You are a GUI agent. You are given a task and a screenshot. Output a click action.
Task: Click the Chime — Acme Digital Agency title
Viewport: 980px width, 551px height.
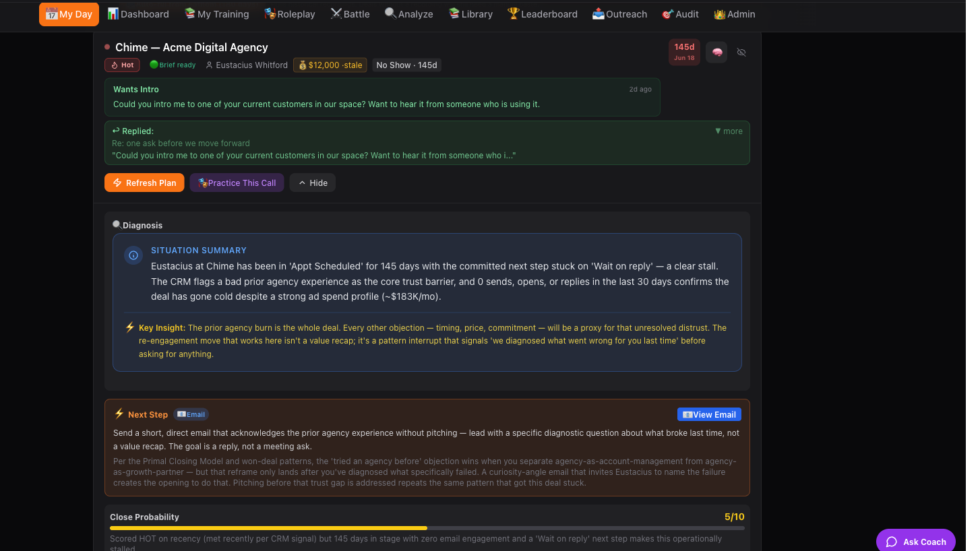(191, 47)
